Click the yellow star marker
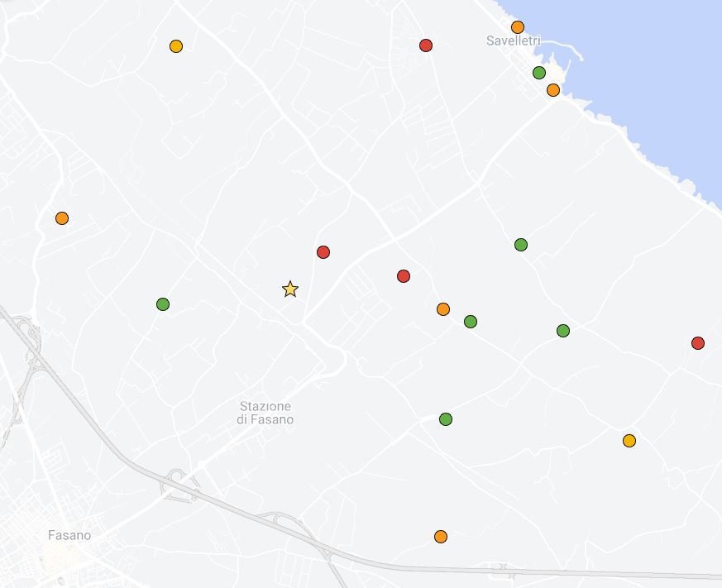 [x=290, y=289]
